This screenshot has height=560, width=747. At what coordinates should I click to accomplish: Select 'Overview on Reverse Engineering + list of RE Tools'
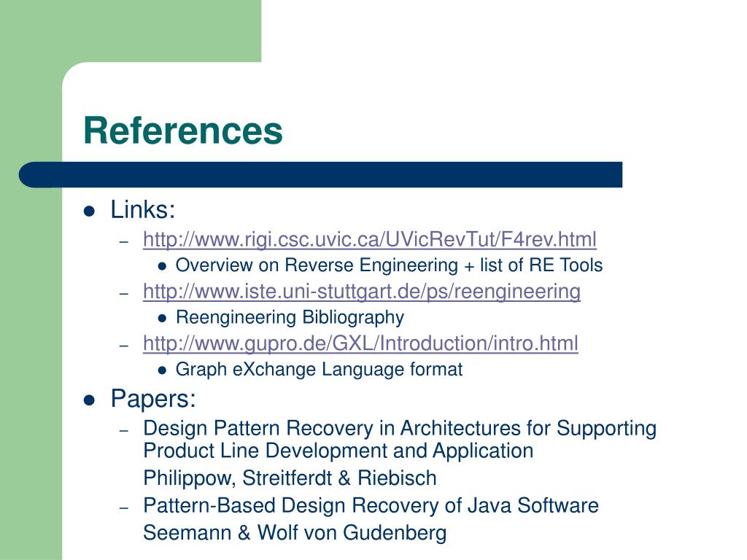pos(390,265)
